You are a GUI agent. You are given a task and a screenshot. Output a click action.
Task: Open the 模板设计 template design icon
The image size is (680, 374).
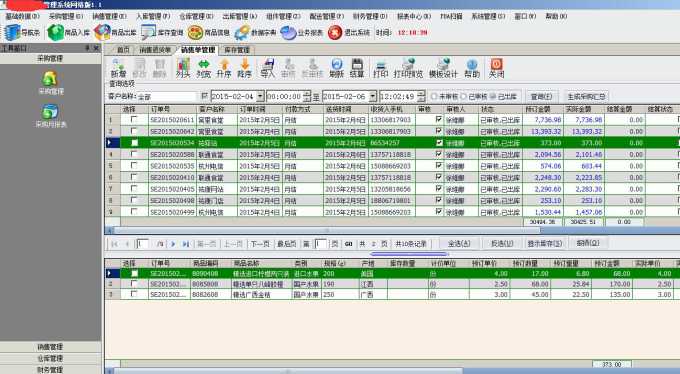(443, 69)
